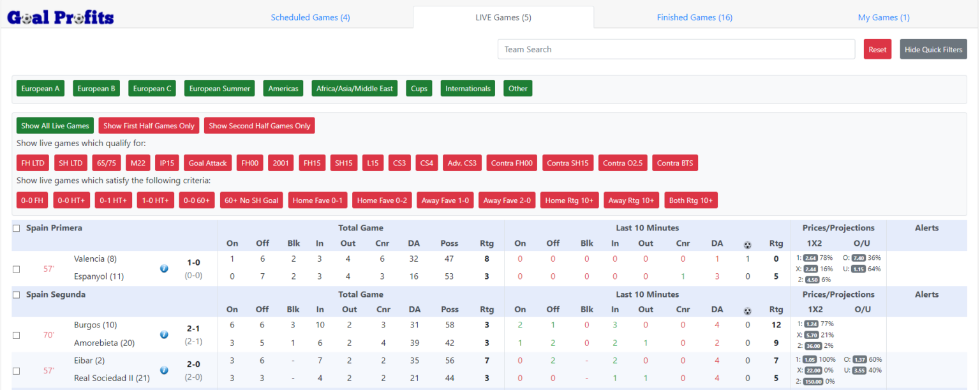This screenshot has height=390, width=980.
Task: Check the box beside the Burgos game
Action: [x=16, y=335]
